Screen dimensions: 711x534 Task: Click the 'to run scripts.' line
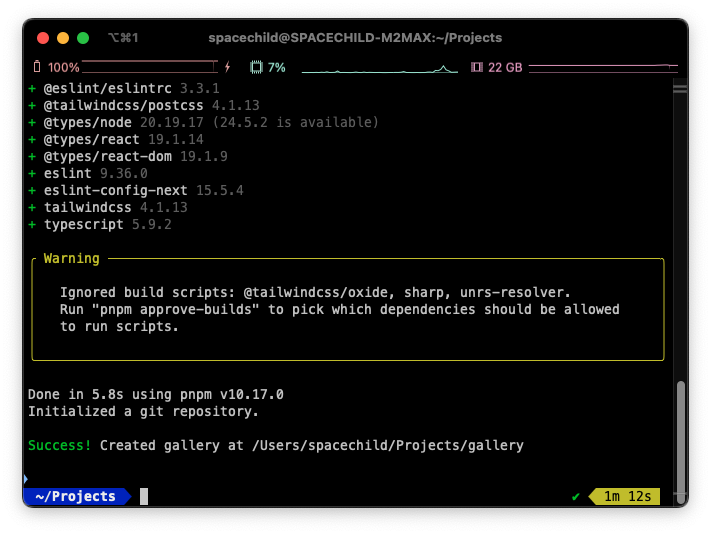(119, 326)
